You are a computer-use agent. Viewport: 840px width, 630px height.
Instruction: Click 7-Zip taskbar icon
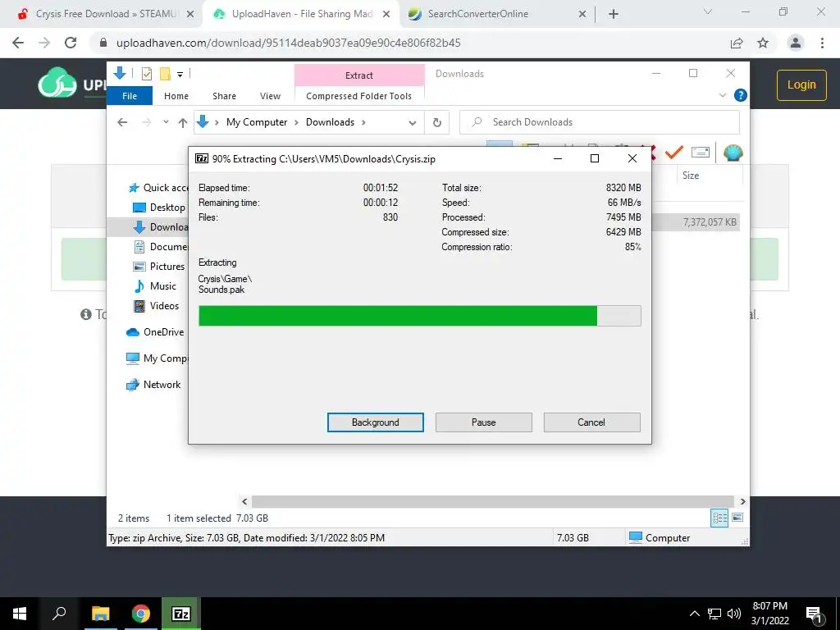(181, 614)
